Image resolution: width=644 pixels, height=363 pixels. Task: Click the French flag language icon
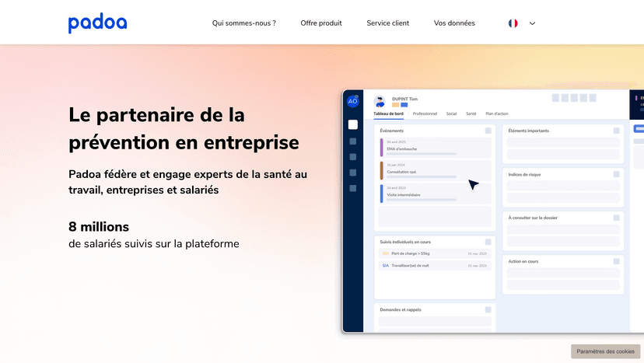click(513, 23)
